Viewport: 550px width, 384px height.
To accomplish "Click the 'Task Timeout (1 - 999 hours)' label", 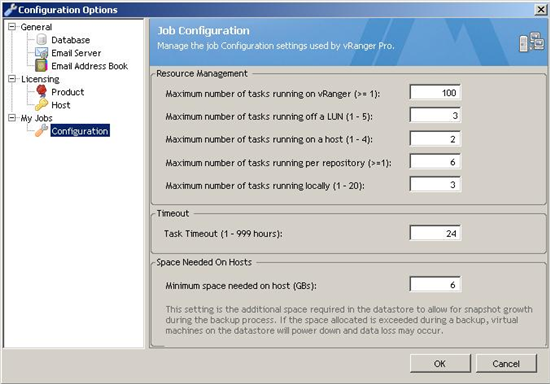I will [223, 234].
